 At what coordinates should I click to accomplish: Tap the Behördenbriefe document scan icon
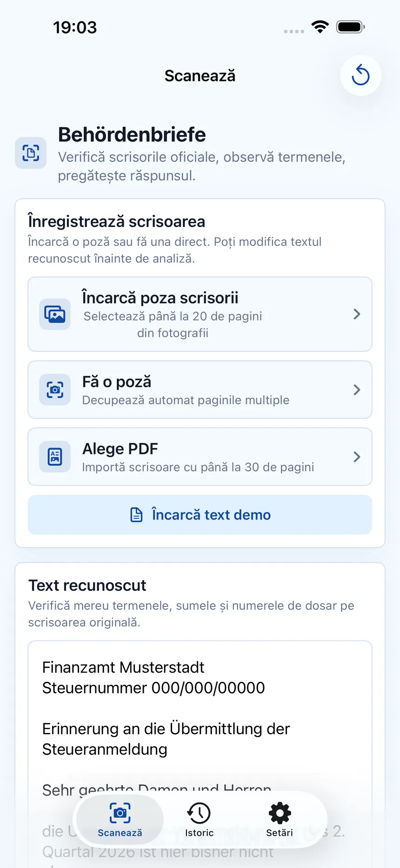coord(31,153)
